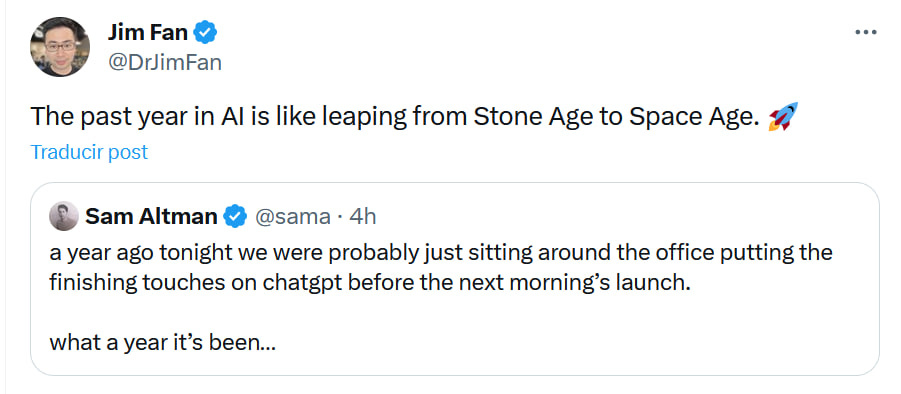The height and width of the screenshot is (394, 901).
Task: Click the 'finishing touches on chatgpt' line
Action: pos(370,284)
